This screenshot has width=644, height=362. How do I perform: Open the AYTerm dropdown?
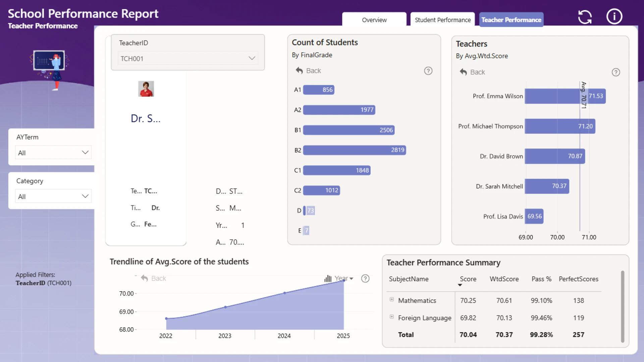pos(53,153)
